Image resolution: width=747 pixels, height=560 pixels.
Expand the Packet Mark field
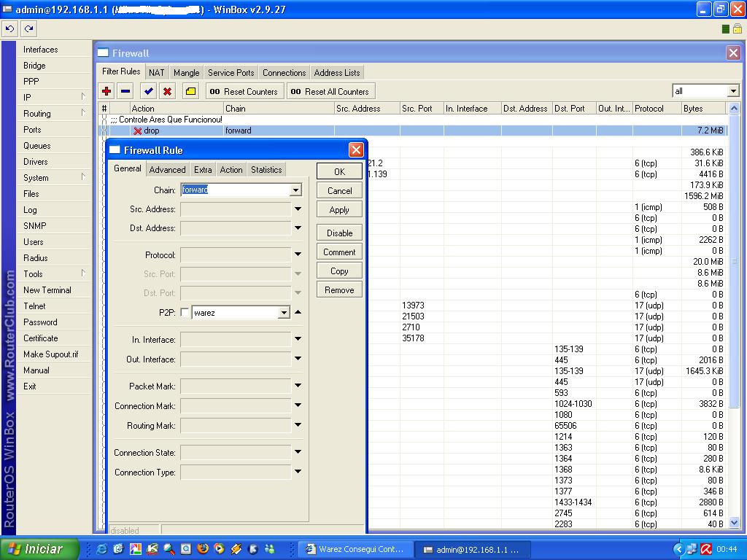[298, 385]
